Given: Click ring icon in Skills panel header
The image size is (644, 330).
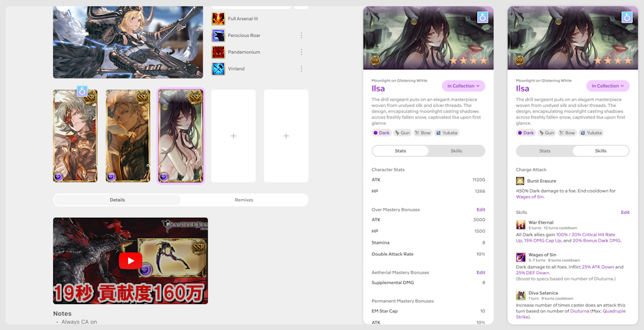Looking at the screenshot, I should coord(626,18).
